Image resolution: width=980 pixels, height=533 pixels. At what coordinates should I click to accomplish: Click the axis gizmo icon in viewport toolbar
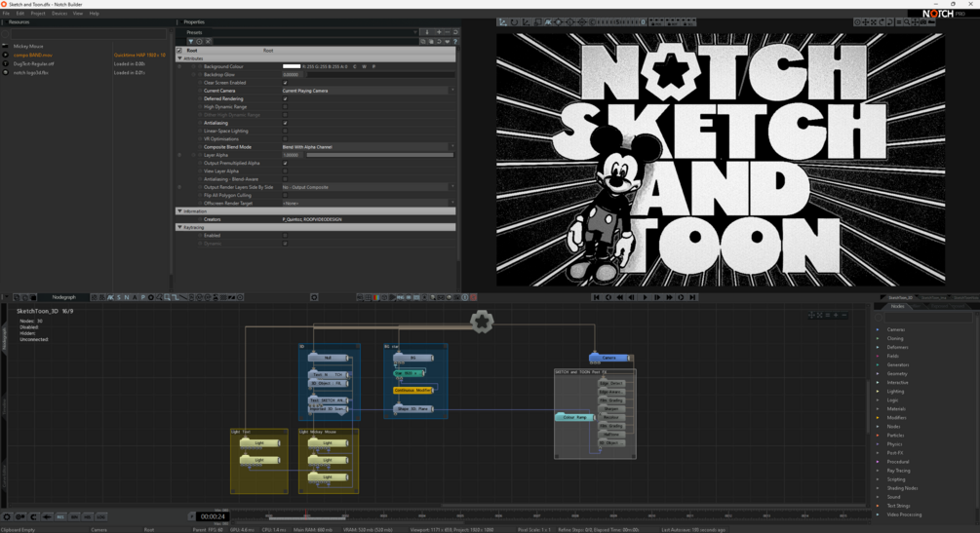pyautogui.click(x=502, y=21)
